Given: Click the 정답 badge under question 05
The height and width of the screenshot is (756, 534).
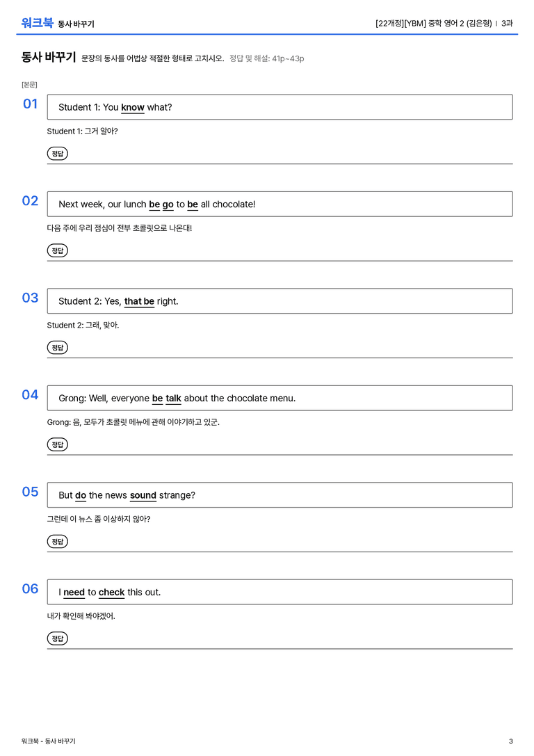Looking at the screenshot, I should click(57, 542).
